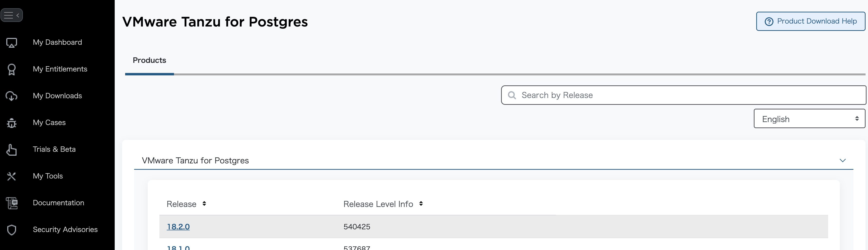Image resolution: width=868 pixels, height=250 pixels.
Task: Open the Security Advisories menu item
Action: pos(65,230)
